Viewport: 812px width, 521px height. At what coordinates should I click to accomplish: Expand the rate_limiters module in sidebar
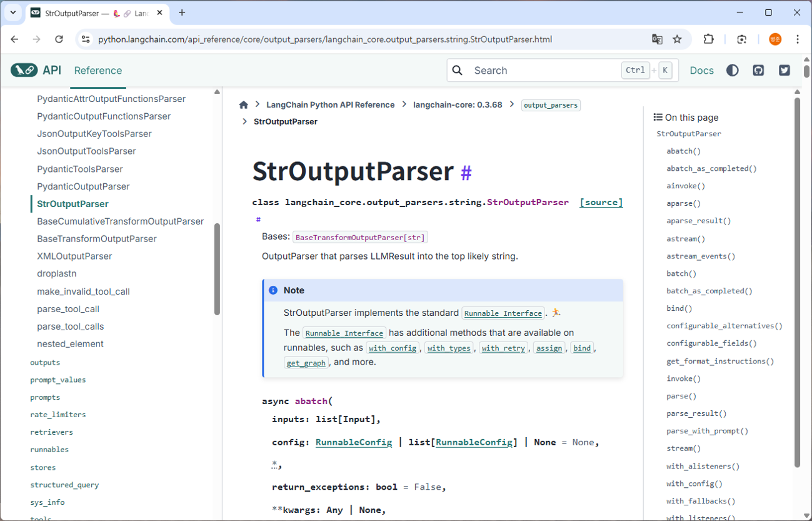pos(58,415)
